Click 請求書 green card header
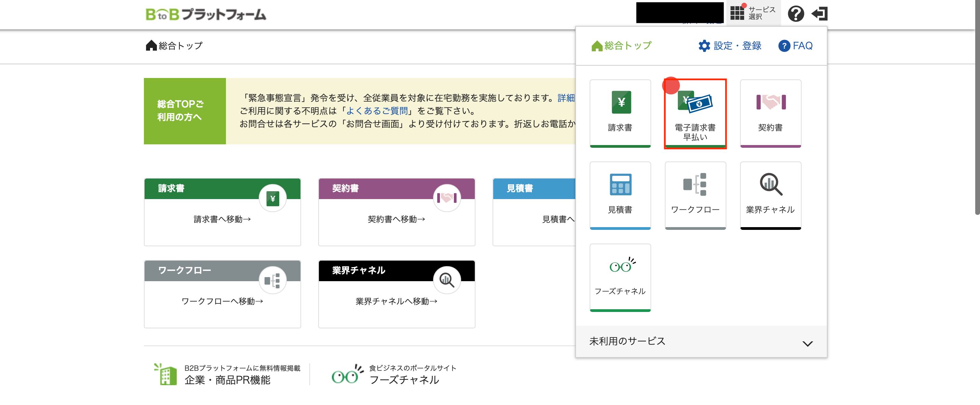The height and width of the screenshot is (405, 980). [x=222, y=188]
